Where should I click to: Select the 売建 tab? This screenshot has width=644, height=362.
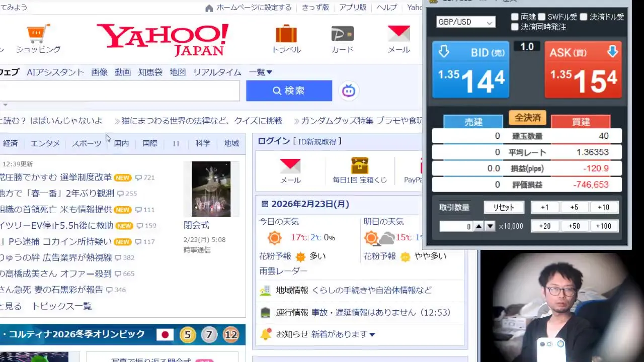(473, 122)
